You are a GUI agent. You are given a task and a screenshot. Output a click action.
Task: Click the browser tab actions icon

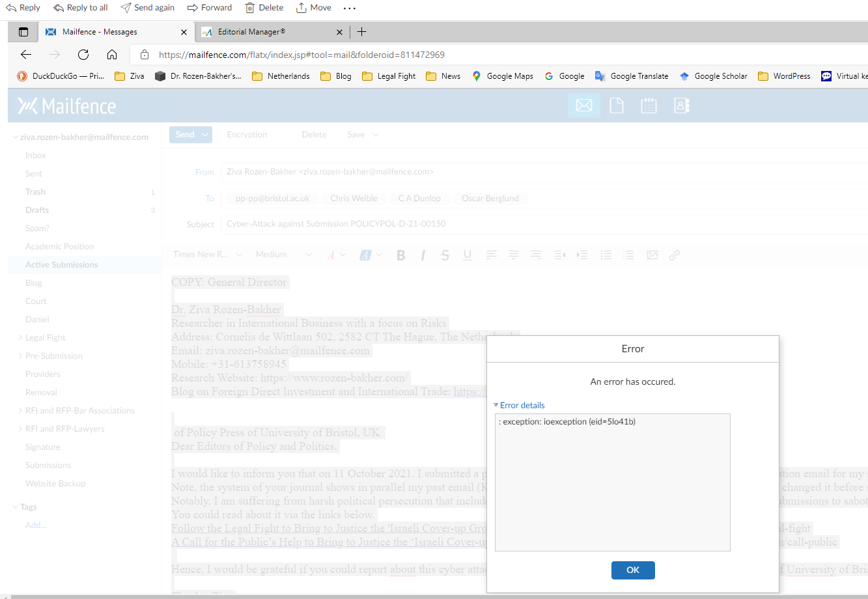pyautogui.click(x=23, y=32)
